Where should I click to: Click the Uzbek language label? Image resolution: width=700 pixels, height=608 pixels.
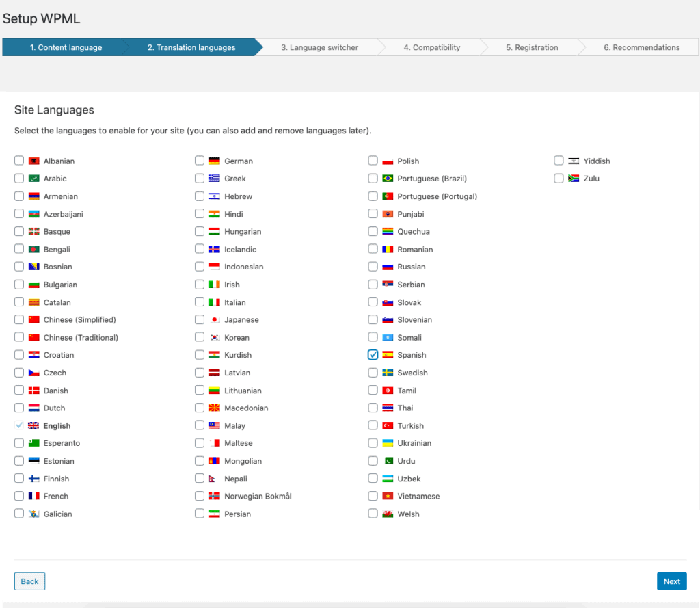pos(409,479)
